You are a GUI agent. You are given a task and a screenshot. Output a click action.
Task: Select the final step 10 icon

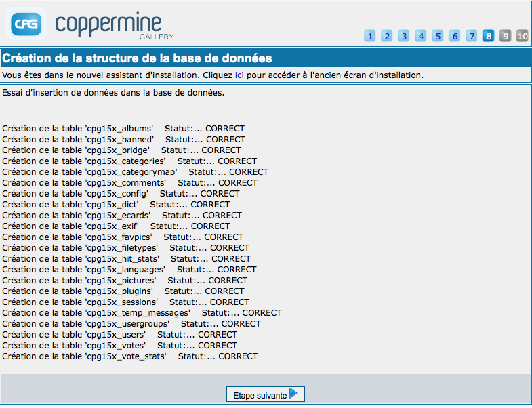pyautogui.click(x=523, y=36)
